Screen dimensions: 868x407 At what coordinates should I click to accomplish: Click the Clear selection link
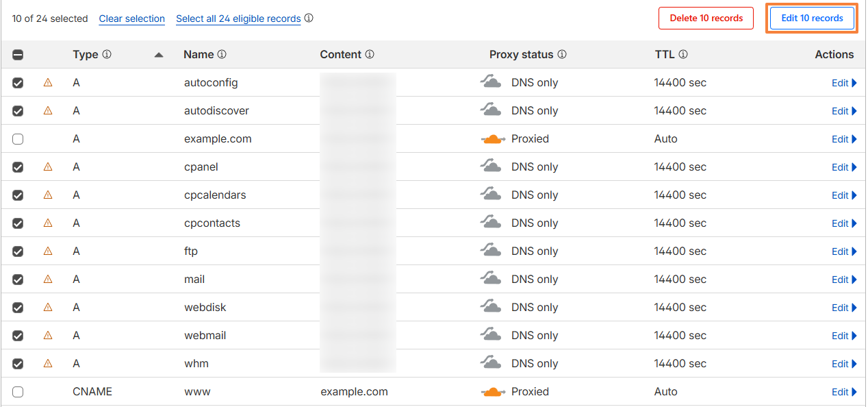[132, 19]
